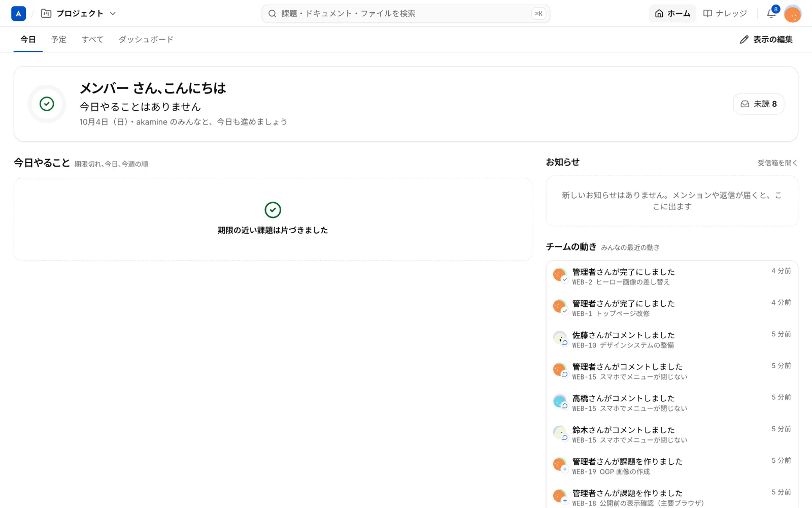
Task: Open ナレッジ section
Action: coord(725,14)
